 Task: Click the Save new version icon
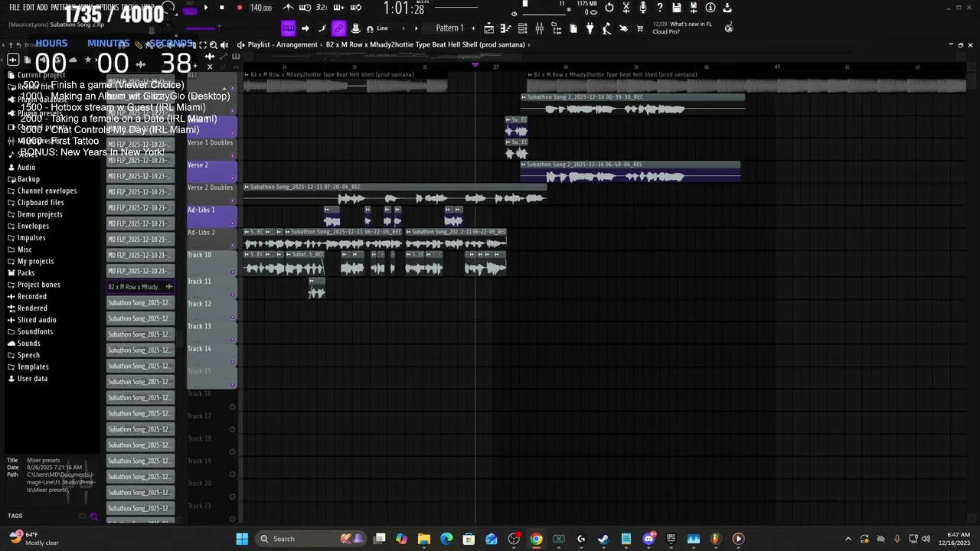694,8
